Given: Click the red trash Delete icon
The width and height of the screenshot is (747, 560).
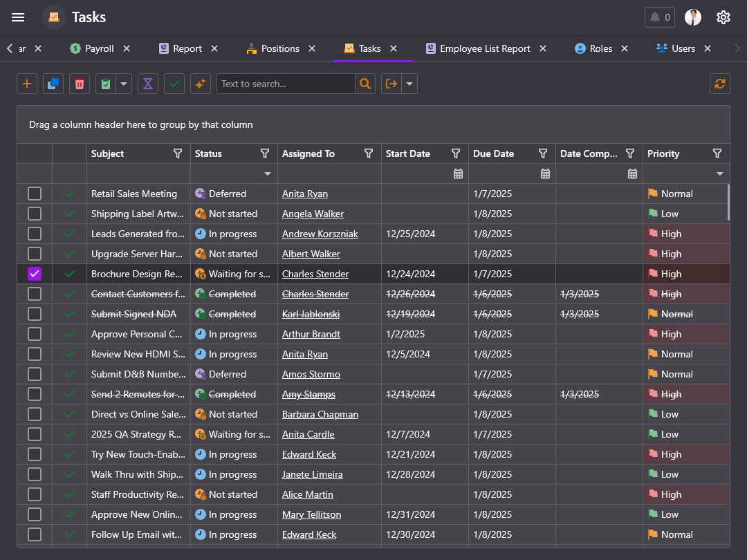Looking at the screenshot, I should point(80,84).
